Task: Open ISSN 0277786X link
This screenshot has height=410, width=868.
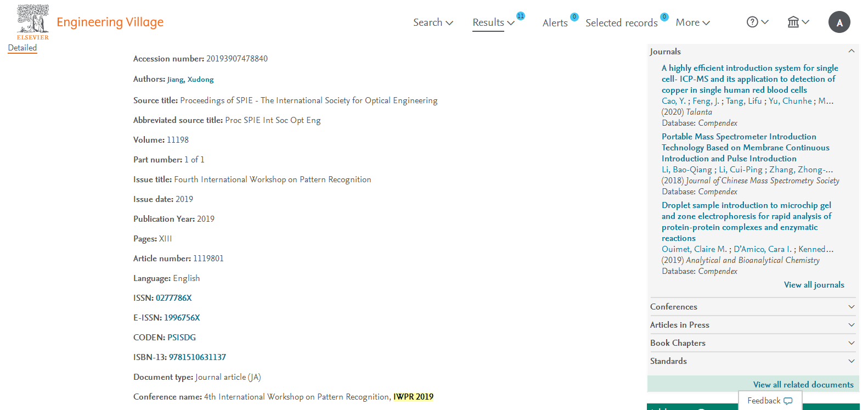Action: (x=173, y=298)
